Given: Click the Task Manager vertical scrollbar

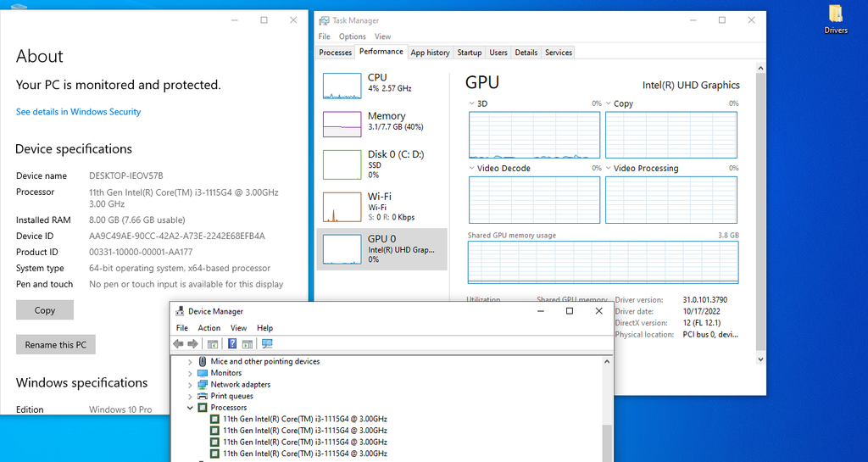Looking at the screenshot, I should pos(760,212).
